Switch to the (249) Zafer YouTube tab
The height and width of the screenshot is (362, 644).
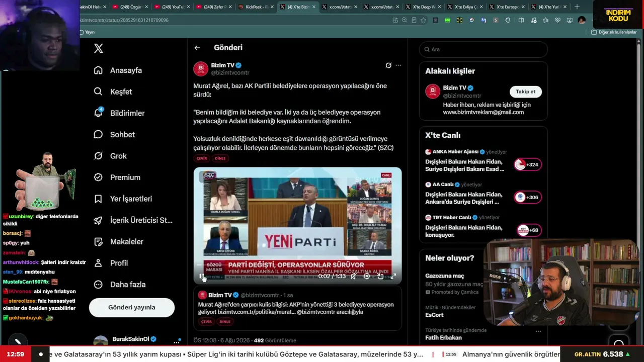pos(214,7)
